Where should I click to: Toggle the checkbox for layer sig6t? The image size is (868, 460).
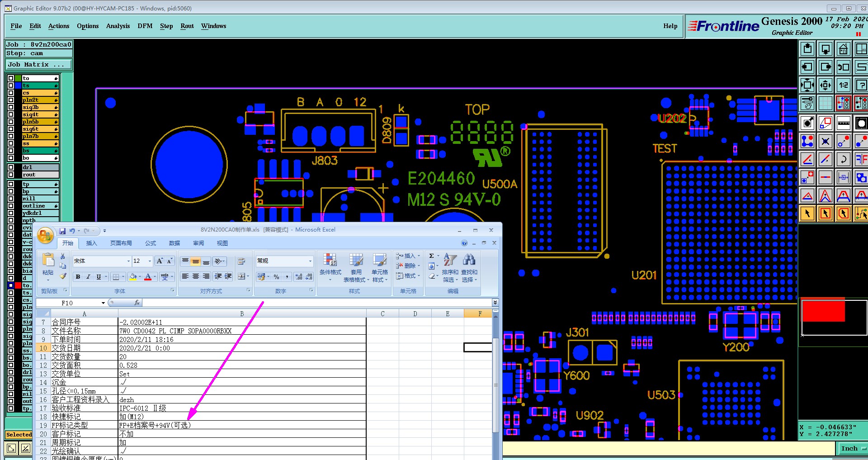[11, 129]
